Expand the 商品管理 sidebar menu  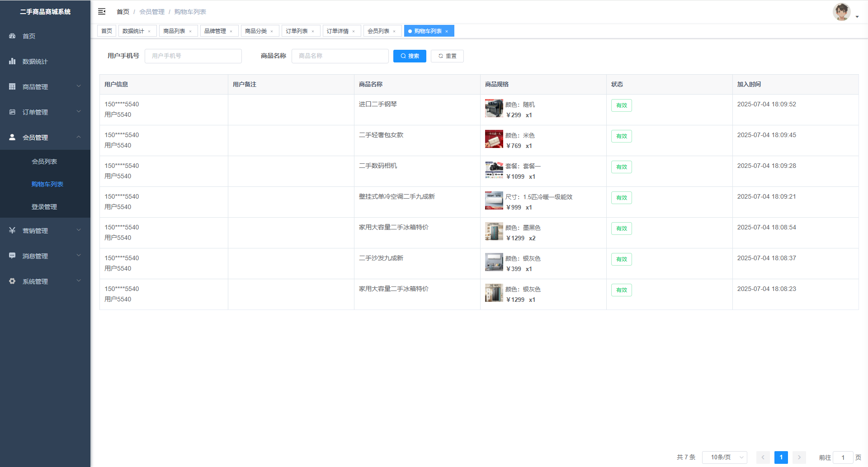pos(45,87)
